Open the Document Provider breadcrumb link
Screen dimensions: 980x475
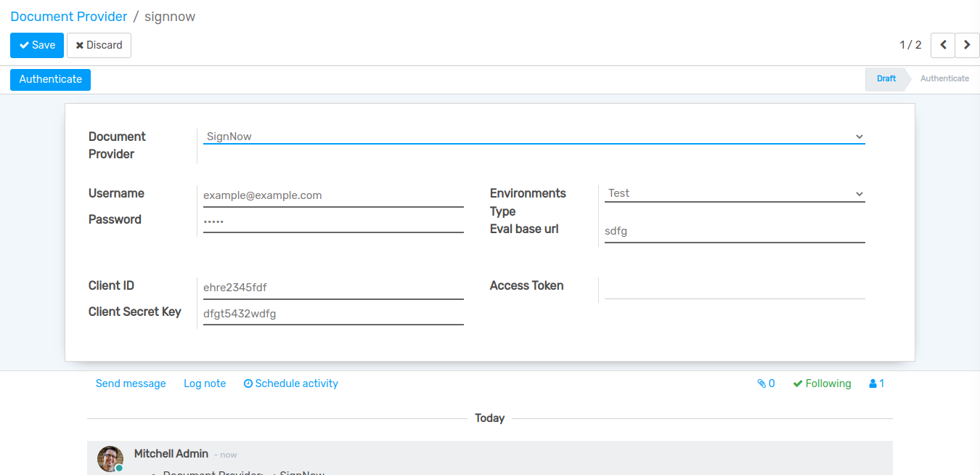point(69,16)
